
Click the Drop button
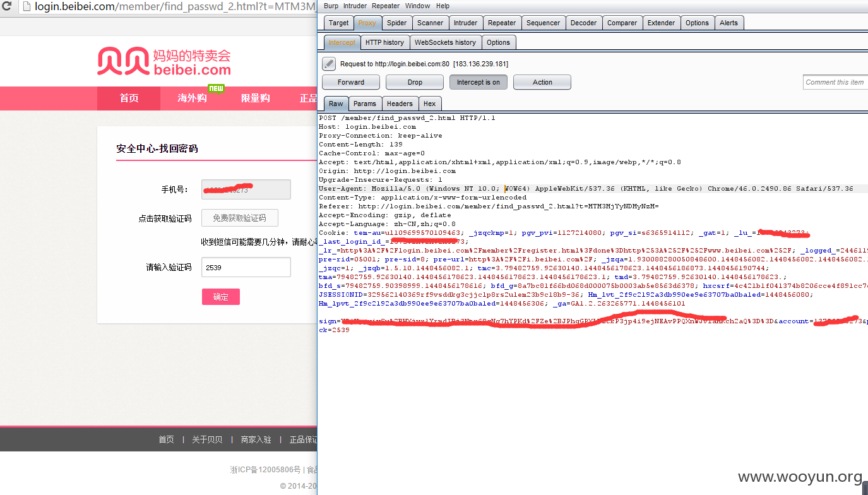click(415, 82)
